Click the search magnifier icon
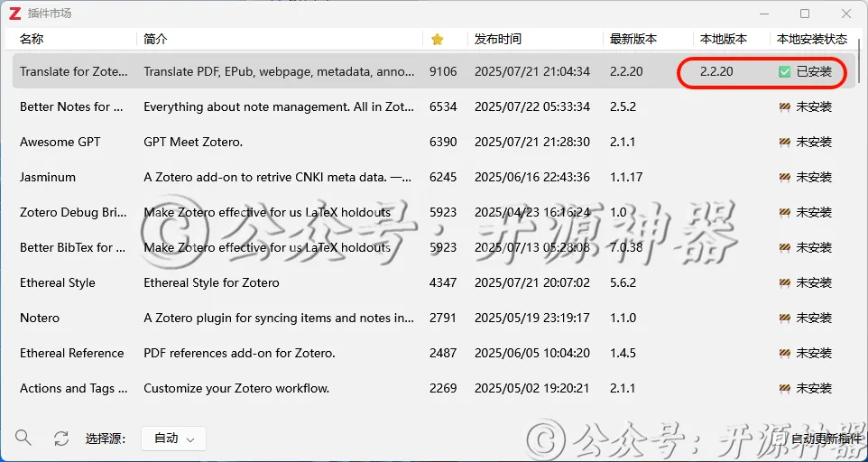Viewport: 868px width, 462px height. pyautogui.click(x=23, y=438)
